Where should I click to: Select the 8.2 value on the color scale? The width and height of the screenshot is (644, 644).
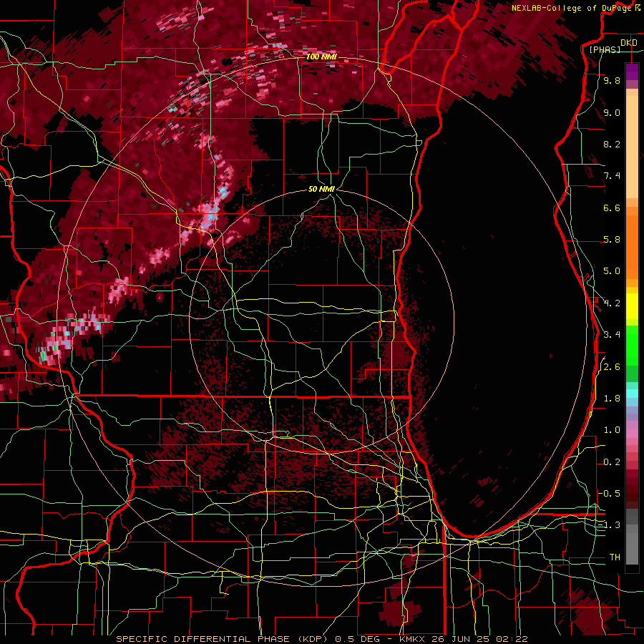pos(612,145)
